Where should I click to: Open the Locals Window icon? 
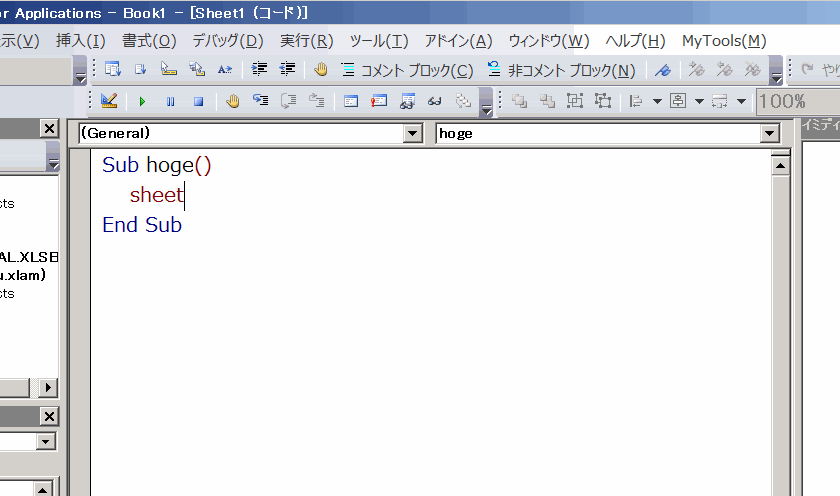pyautogui.click(x=351, y=101)
